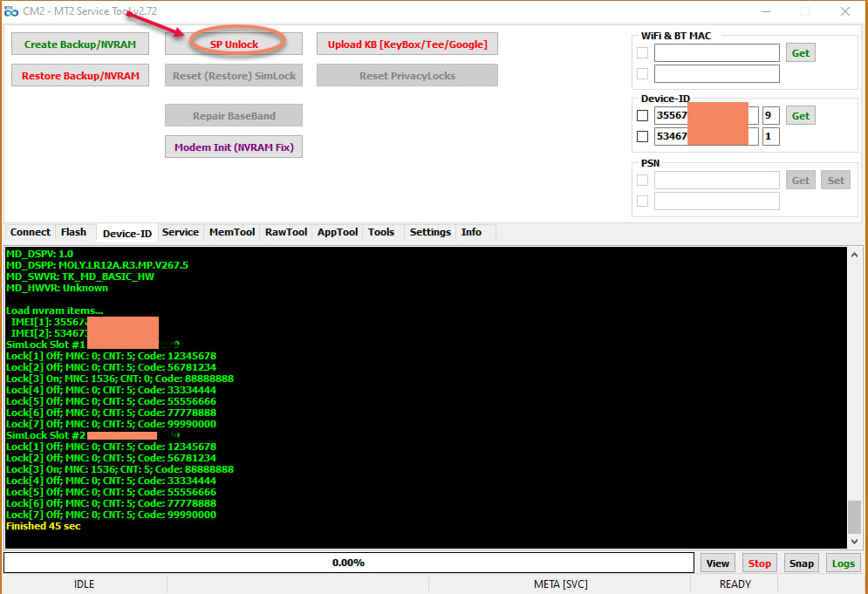Viewport: 868px width, 594px height.
Task: Click the 'IMEI[2]' log line
Action: click(84, 333)
